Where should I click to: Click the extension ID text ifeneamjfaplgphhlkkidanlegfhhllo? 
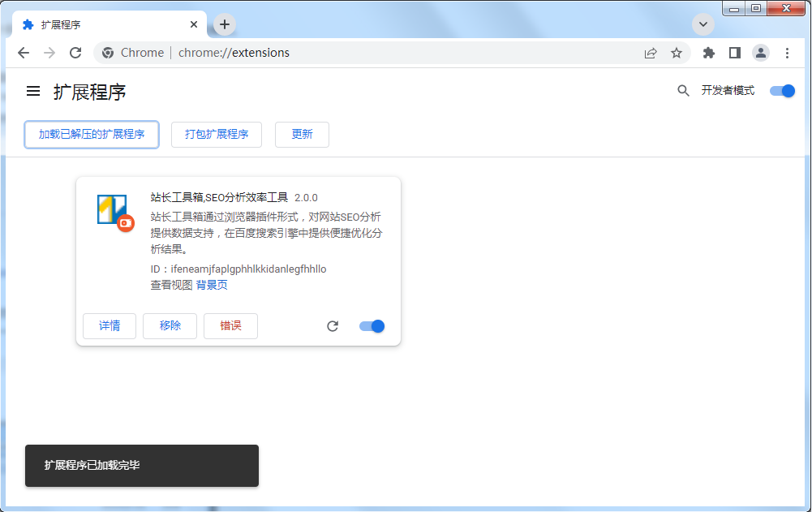coord(248,269)
